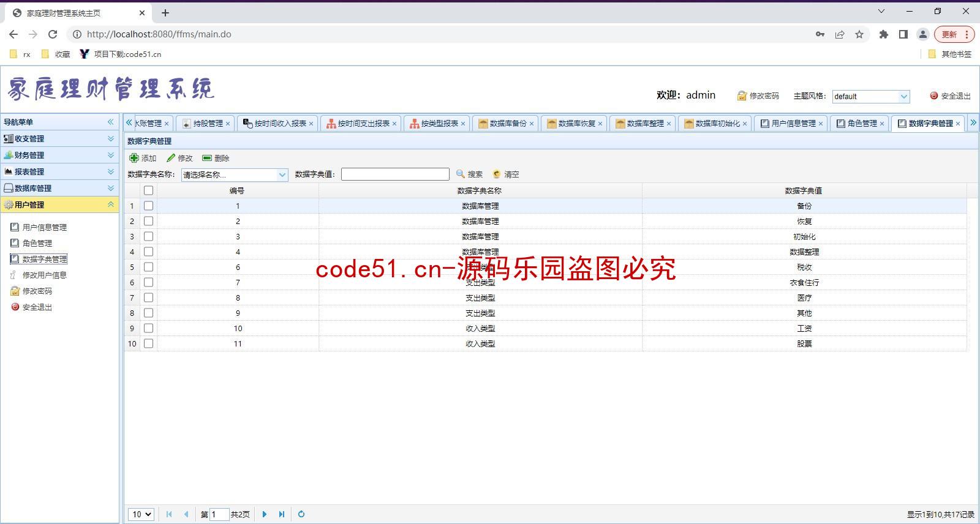Click the Delete (删除) toolbar button
Viewport: 980px width, 524px height.
point(216,158)
